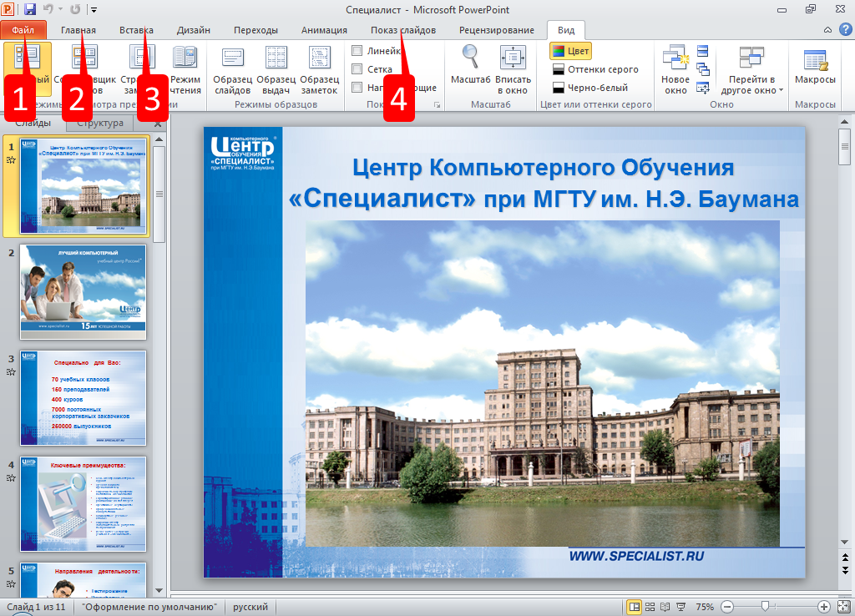Enable the Линейка ruler checkbox
Viewport: 855px width, 616px height.
(x=357, y=50)
